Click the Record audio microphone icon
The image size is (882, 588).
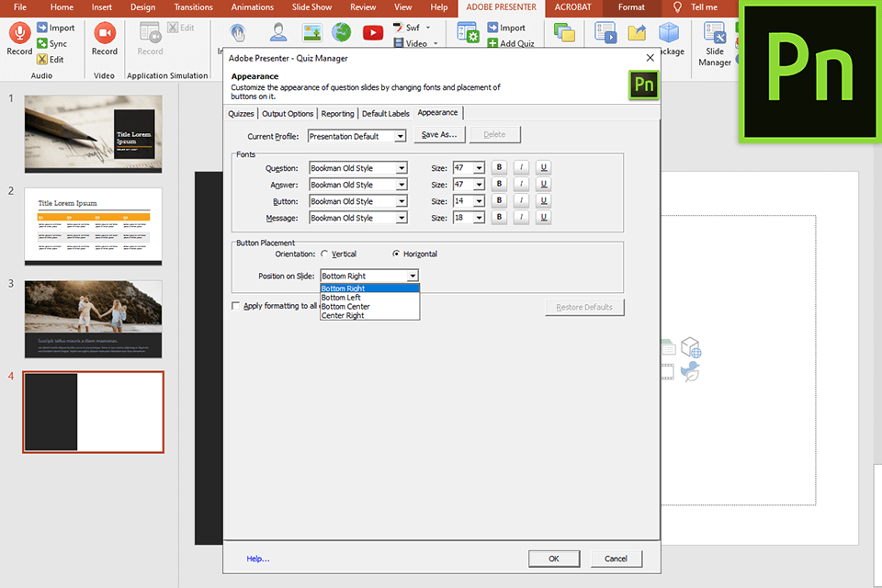click(19, 33)
